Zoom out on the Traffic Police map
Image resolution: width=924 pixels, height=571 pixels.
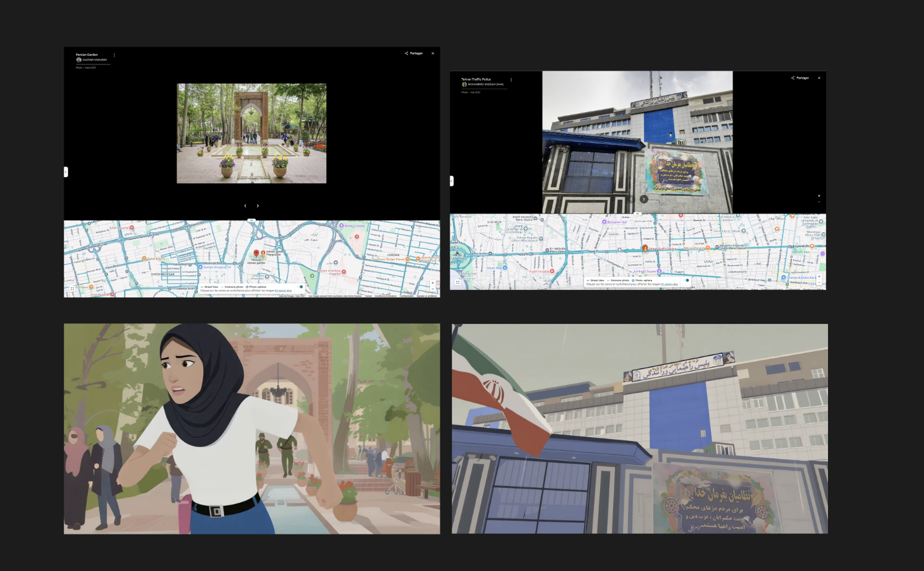pos(819,282)
